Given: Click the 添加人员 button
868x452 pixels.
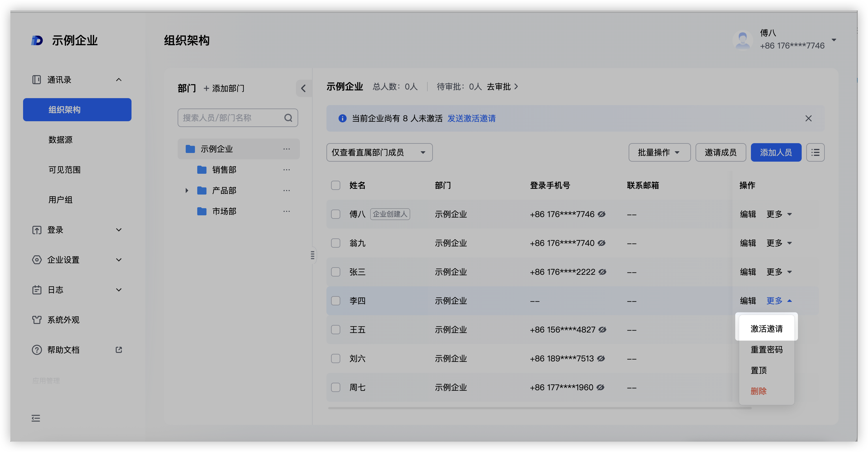Looking at the screenshot, I should click(776, 152).
